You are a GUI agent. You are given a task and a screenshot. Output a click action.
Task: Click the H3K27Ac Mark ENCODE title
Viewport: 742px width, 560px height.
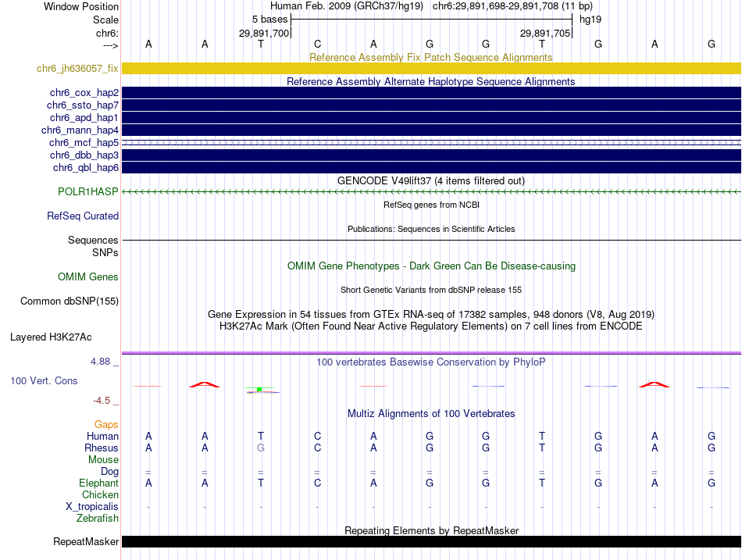[x=431, y=326]
